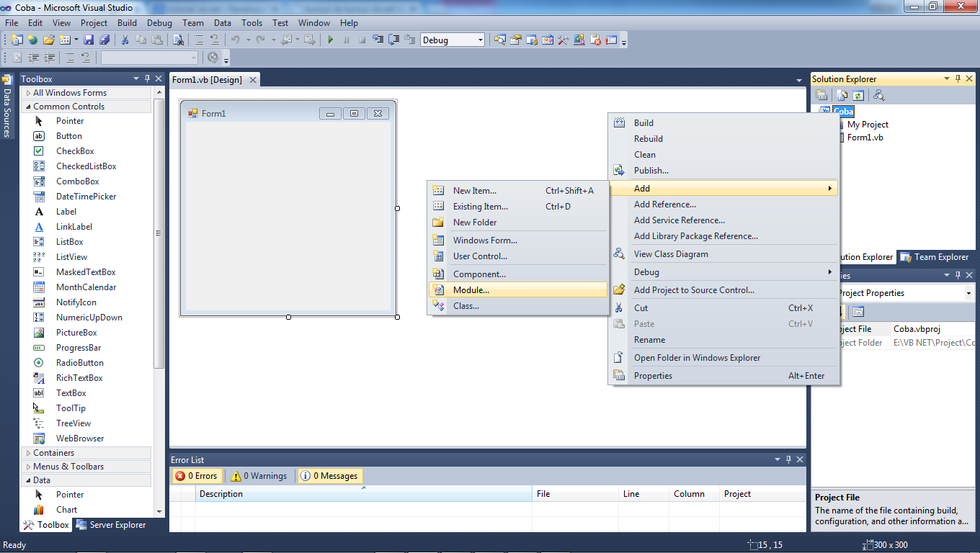The width and height of the screenshot is (980, 553).
Task: Click the Description column header
Action: (363, 494)
